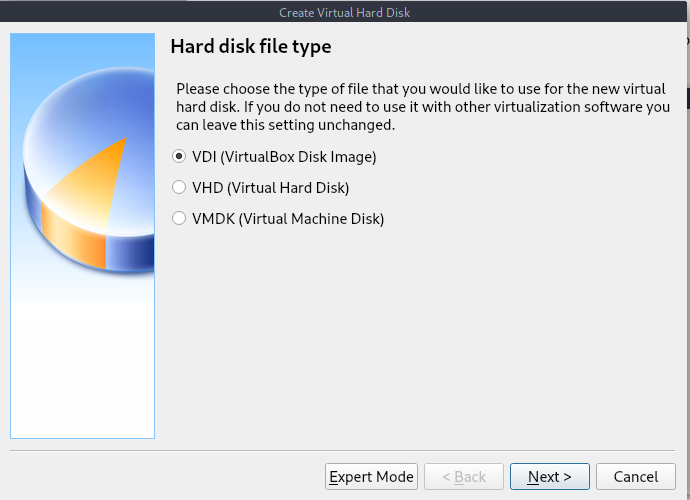Choose the 'Virtual Hard Disk' label text
The image size is (690, 500).
[x=288, y=188]
